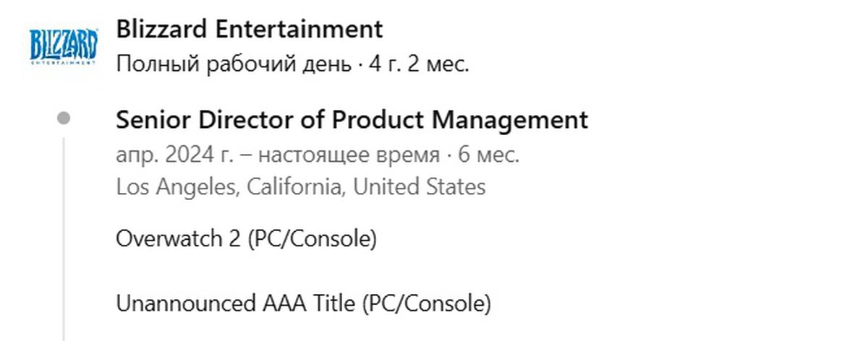Click the gray timeline bullet dot
The image size is (868, 341).
pyautogui.click(x=64, y=118)
